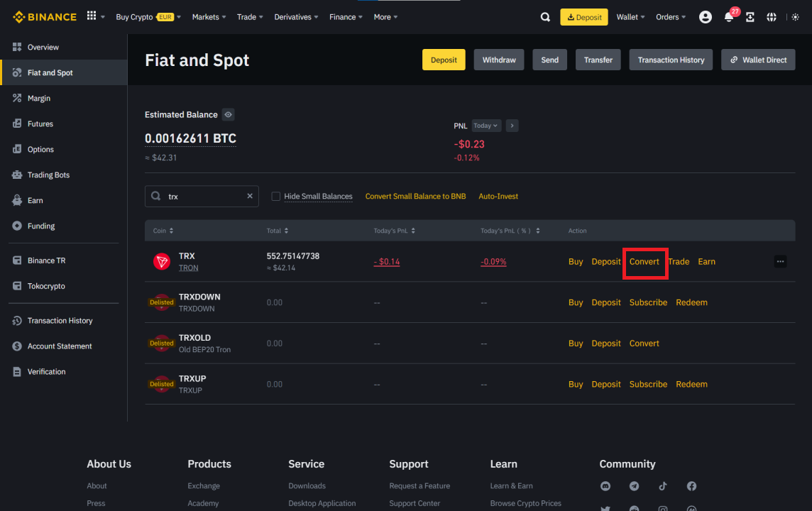Click Redeem for TRXUP row
The height and width of the screenshot is (511, 812).
[691, 384]
